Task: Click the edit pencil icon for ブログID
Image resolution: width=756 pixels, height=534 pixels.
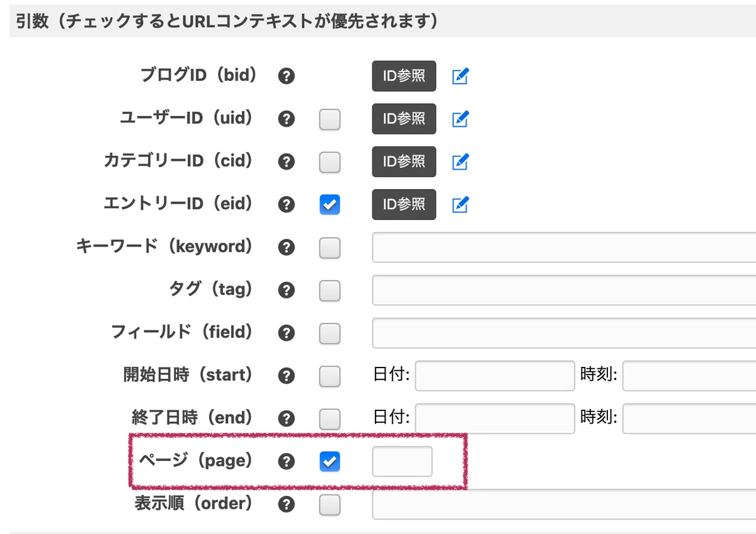Action: point(461,76)
